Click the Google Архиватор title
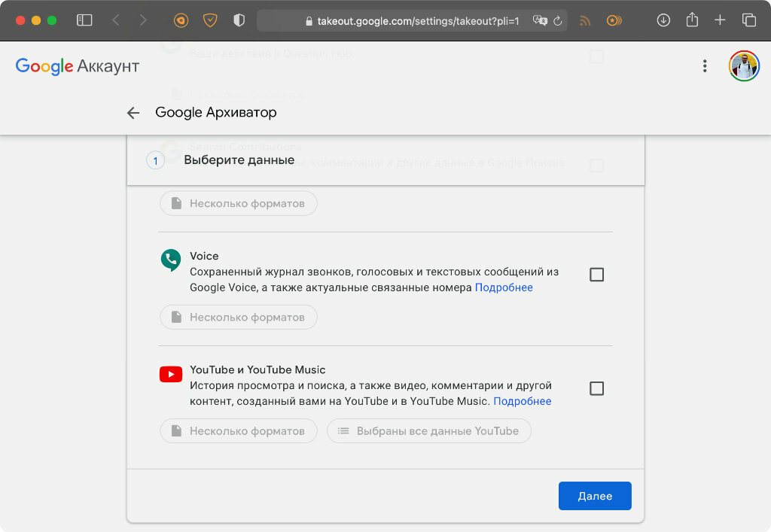 (216, 112)
